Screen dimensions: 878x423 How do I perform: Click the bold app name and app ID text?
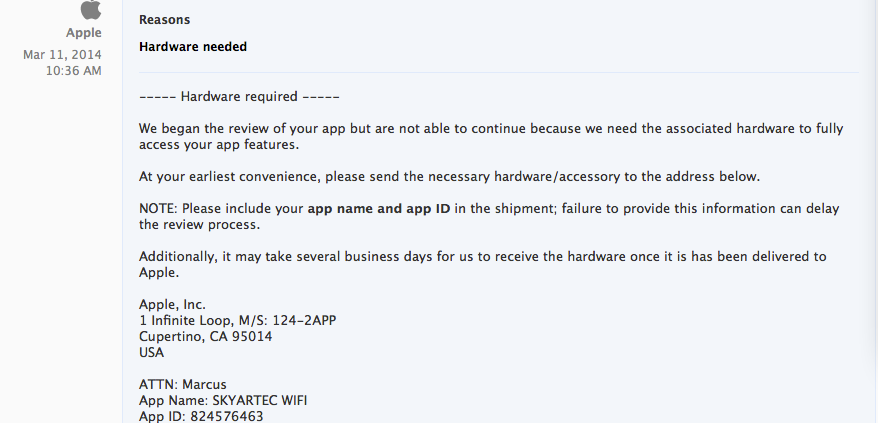(x=379, y=208)
